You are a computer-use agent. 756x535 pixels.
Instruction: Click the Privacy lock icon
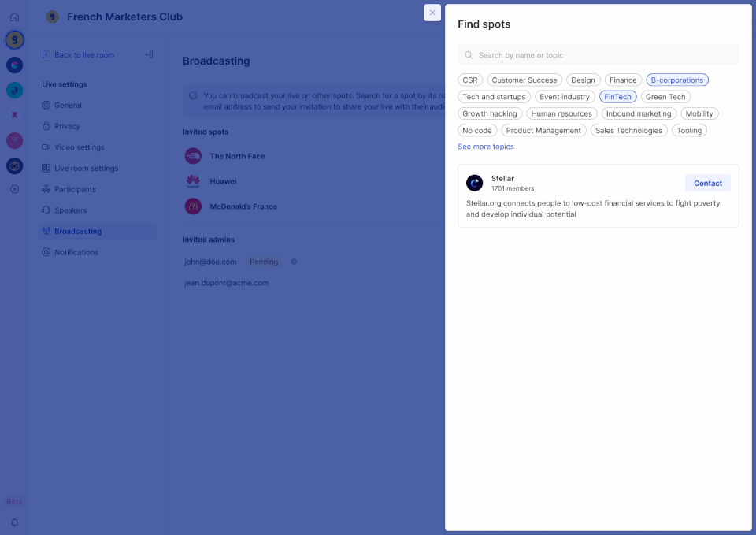(46, 126)
